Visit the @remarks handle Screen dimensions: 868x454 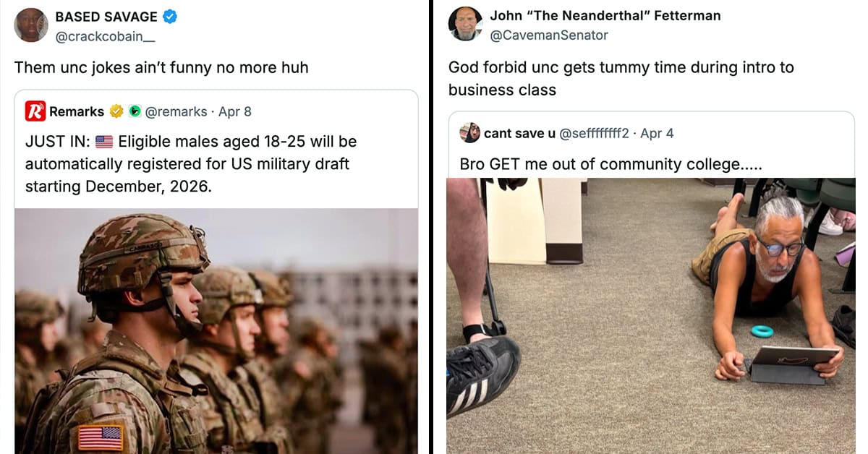point(175,111)
